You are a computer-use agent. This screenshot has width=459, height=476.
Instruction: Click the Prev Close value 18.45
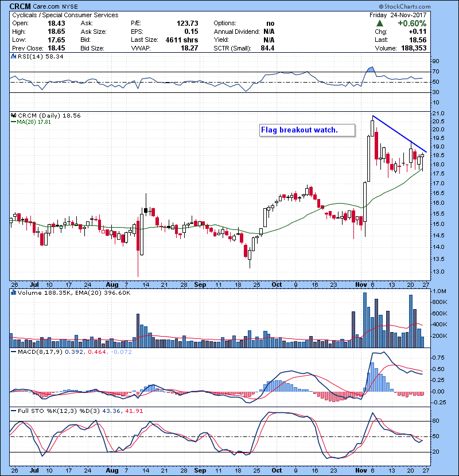click(x=56, y=48)
